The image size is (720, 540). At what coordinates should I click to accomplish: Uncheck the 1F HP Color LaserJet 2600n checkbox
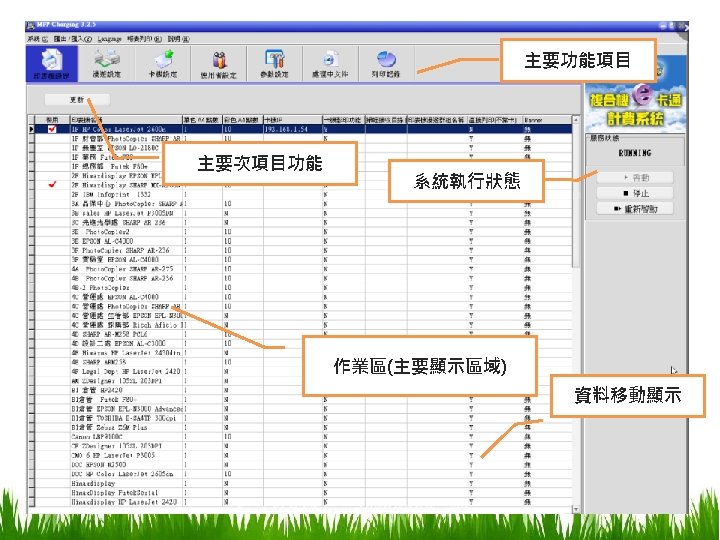[x=52, y=129]
